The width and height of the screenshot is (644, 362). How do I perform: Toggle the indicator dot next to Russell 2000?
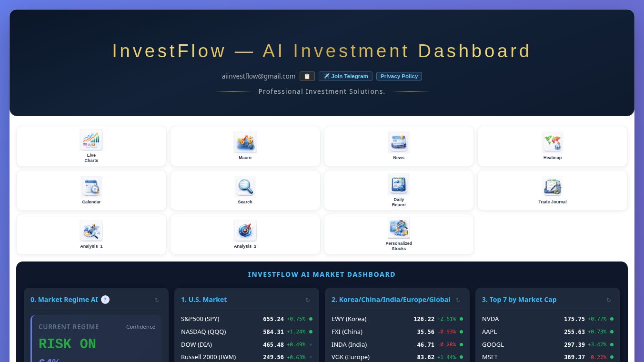coord(311,357)
